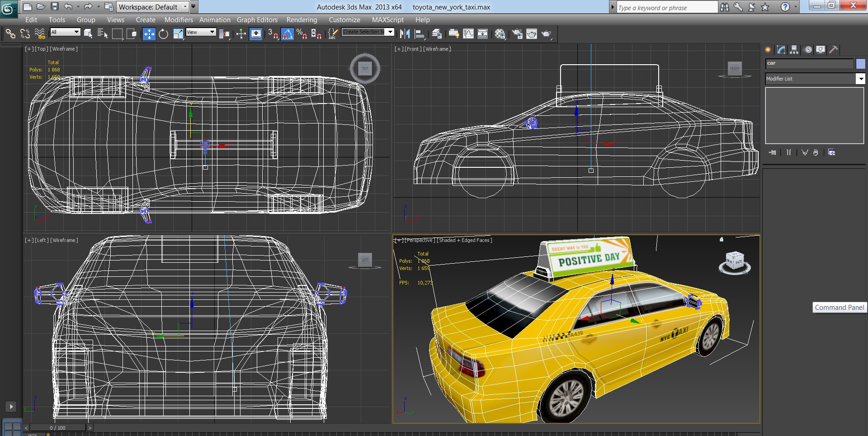Click the 0 / 100 time slider
This screenshot has width=868, height=436.
click(x=57, y=427)
